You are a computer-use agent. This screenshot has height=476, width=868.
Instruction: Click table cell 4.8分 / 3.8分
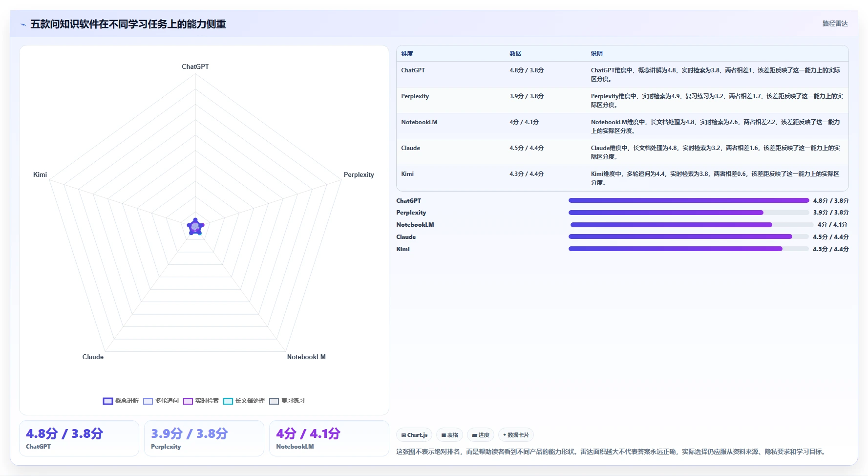click(527, 70)
